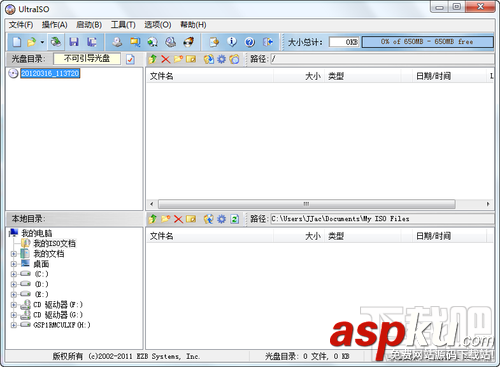Click the 大小总计 field showing 0KB
This screenshot has width=500, height=367.
pos(344,42)
